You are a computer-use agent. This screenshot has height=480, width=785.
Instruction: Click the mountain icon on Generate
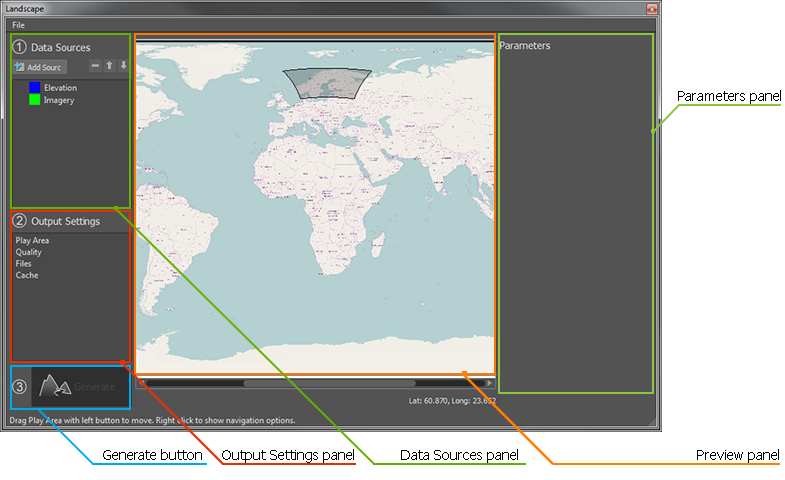click(x=54, y=386)
